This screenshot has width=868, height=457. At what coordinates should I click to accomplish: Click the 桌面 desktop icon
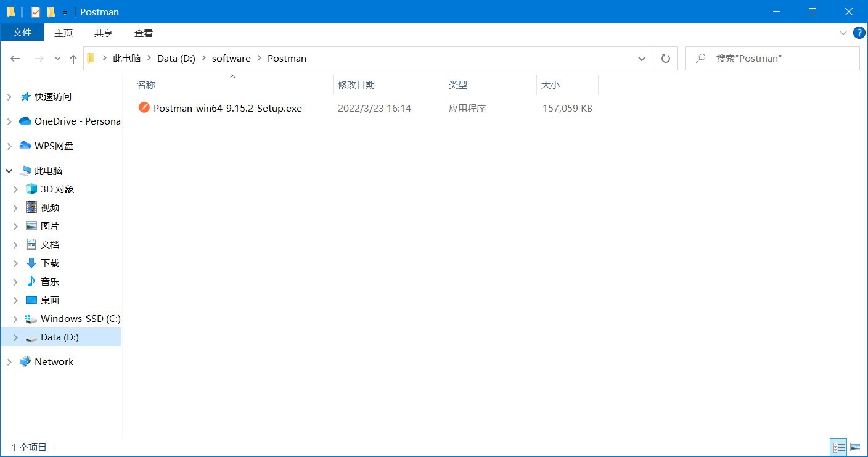click(x=31, y=300)
